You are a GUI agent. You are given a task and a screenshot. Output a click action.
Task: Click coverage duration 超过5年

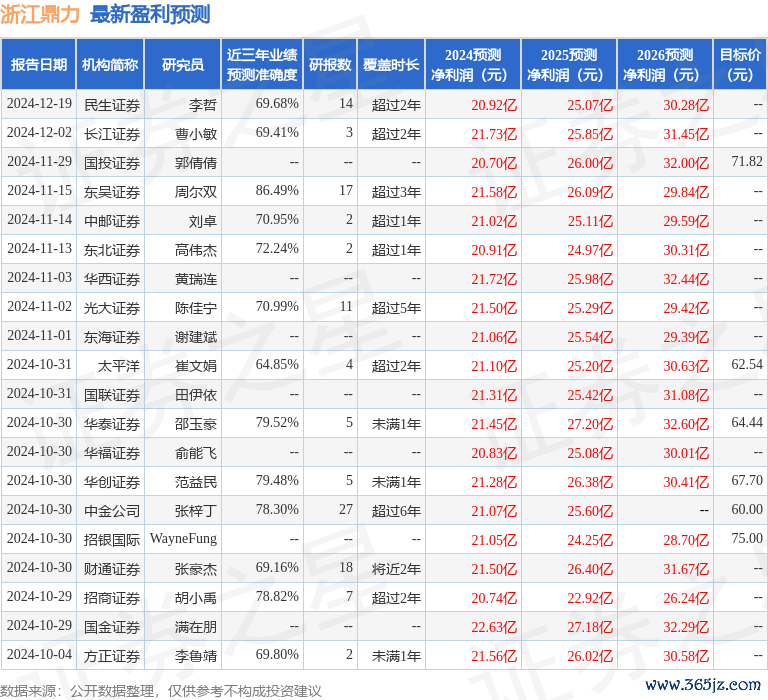[x=396, y=308]
